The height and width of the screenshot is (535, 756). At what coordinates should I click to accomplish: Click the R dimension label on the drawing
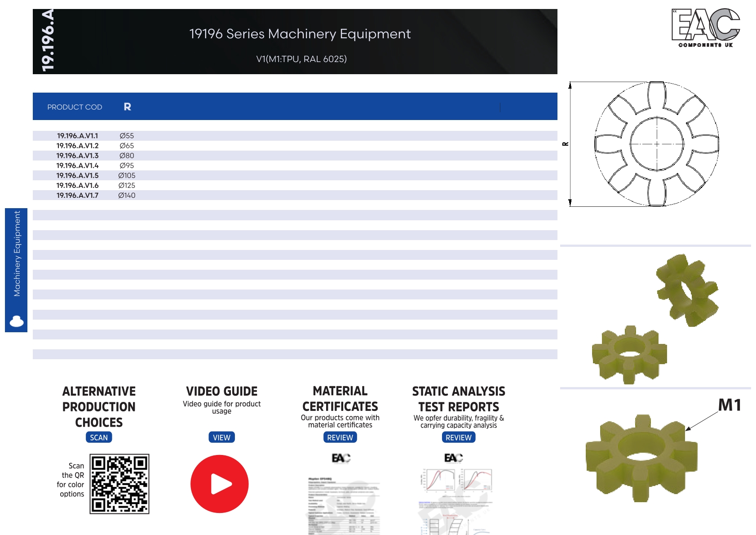[x=566, y=144]
